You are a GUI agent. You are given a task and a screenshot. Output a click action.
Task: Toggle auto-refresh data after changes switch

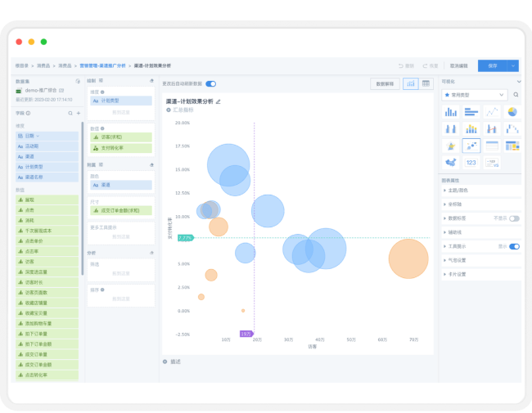210,83
